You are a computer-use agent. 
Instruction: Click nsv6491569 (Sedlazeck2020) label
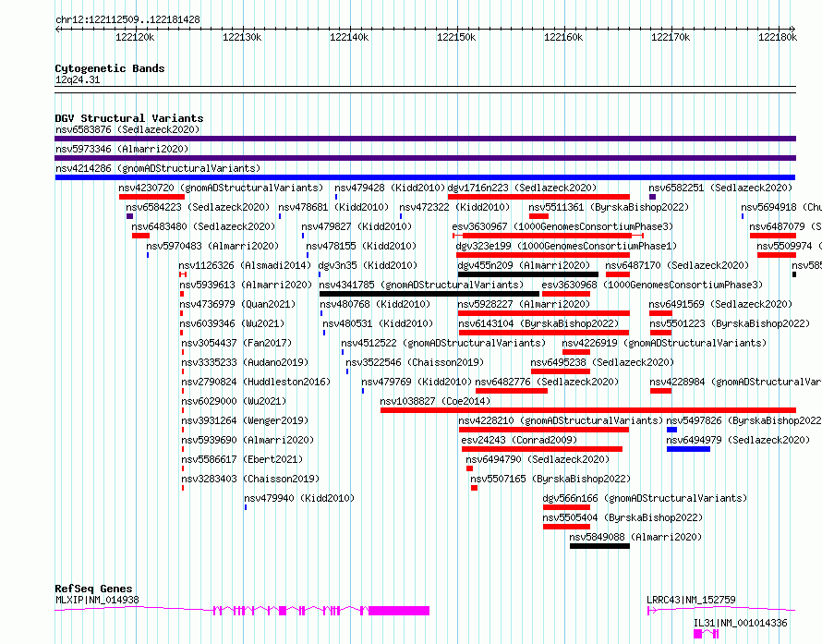pos(720,304)
